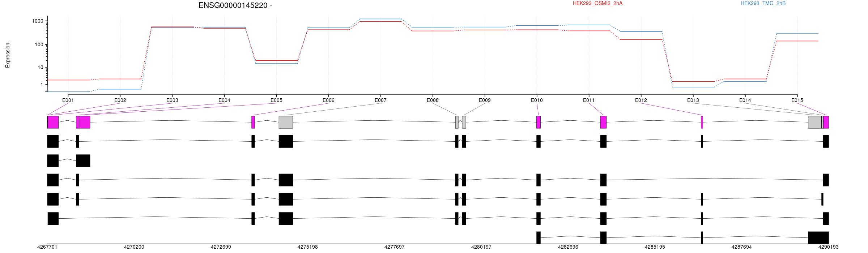Screen dimensions: 868x253
Task: Click genomic coordinate 4282696
Action: pyautogui.click(x=568, y=247)
